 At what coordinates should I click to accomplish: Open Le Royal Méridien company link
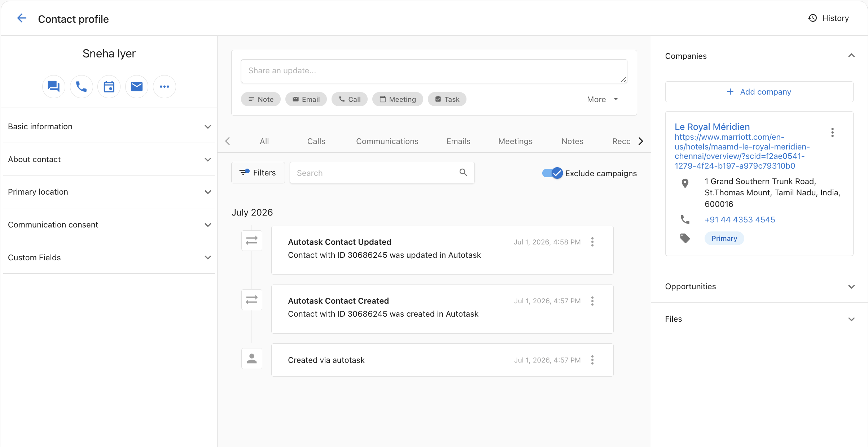click(712, 127)
